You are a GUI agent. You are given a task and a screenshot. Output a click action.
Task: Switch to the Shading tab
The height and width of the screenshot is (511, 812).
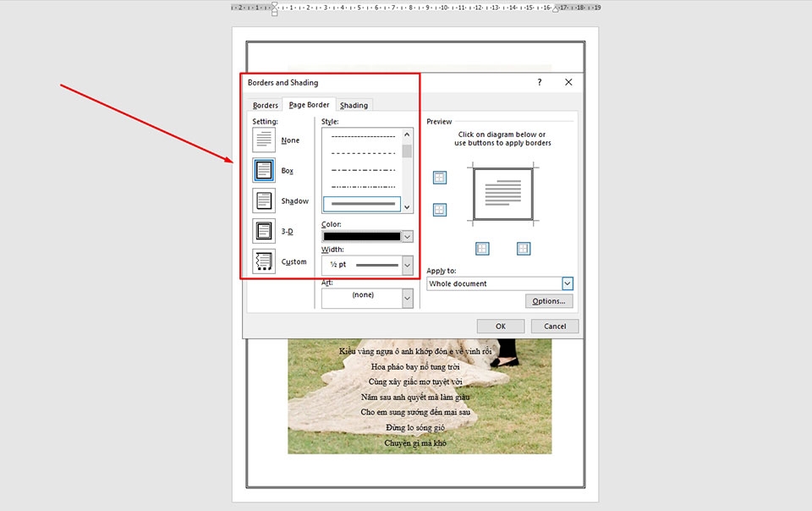(x=354, y=104)
